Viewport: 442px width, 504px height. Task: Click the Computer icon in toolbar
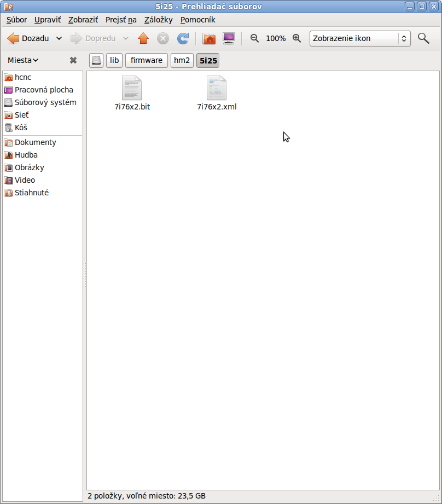(229, 38)
